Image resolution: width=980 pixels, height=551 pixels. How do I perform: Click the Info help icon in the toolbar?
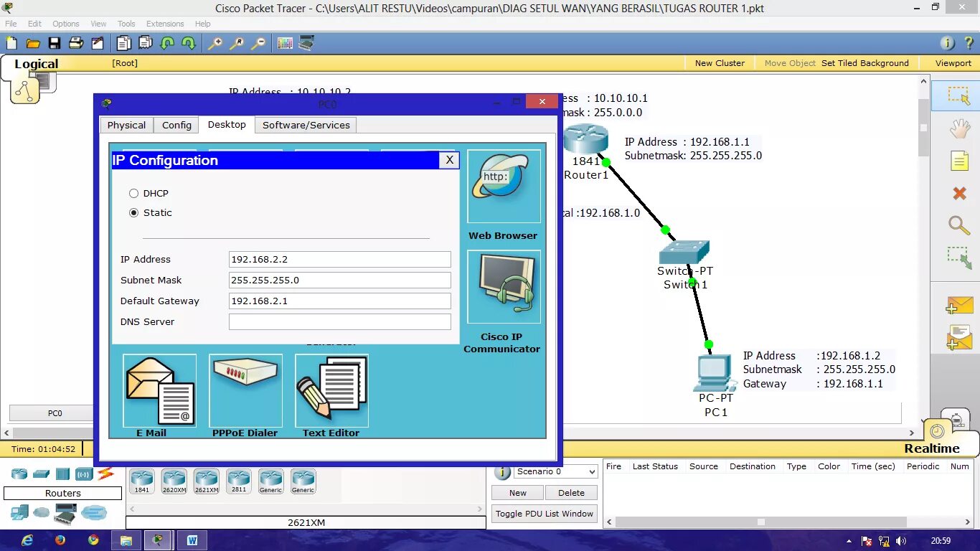click(x=947, y=43)
